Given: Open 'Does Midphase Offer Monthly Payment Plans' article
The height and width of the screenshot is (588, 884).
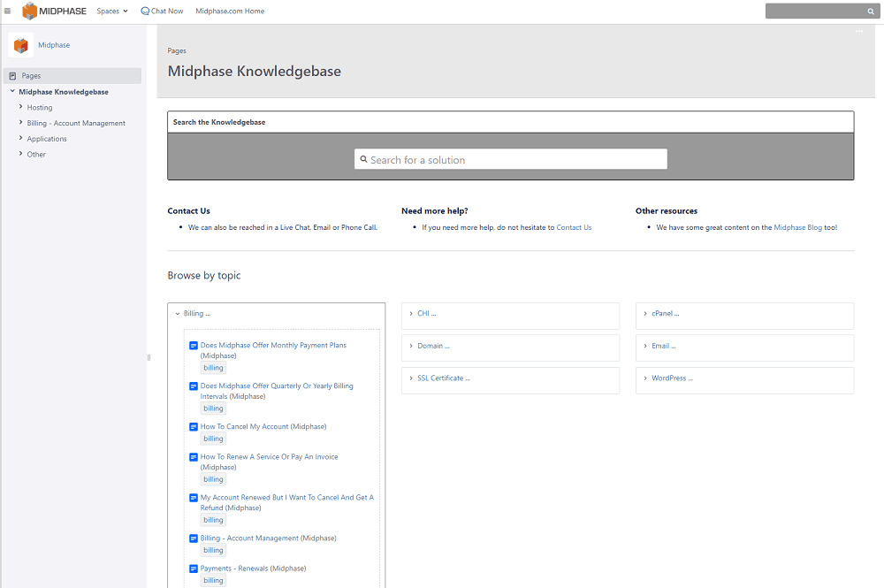Looking at the screenshot, I should (273, 346).
